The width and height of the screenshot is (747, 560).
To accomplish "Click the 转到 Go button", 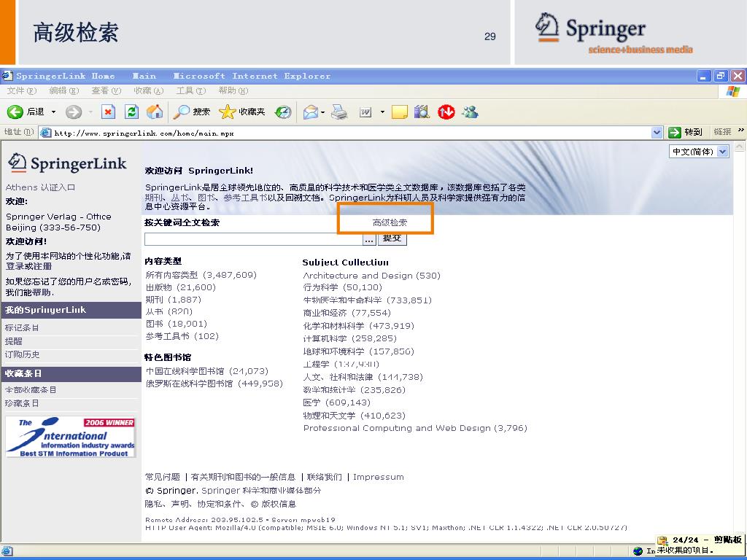I will (x=686, y=133).
